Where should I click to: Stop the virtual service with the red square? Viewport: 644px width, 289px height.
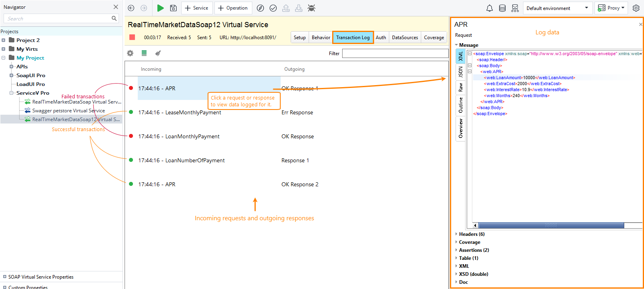coord(132,37)
